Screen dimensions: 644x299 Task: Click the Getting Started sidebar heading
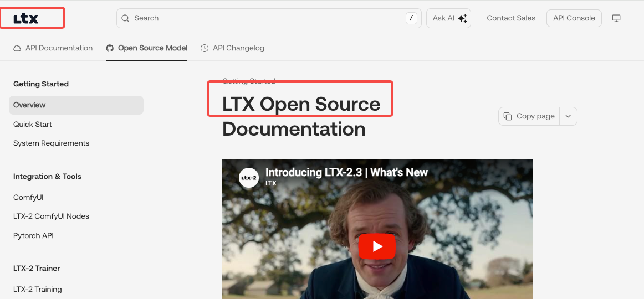click(x=41, y=84)
